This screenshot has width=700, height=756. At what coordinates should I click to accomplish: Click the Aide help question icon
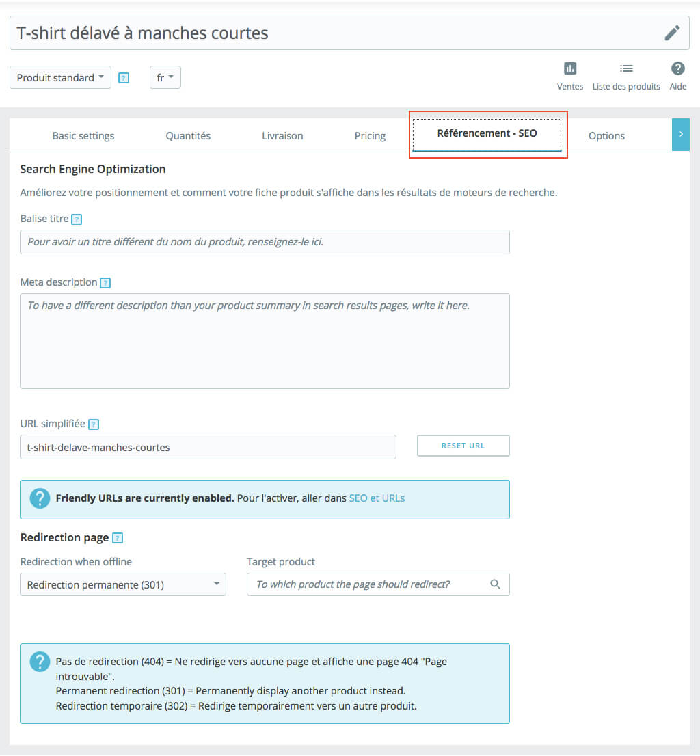tap(677, 68)
